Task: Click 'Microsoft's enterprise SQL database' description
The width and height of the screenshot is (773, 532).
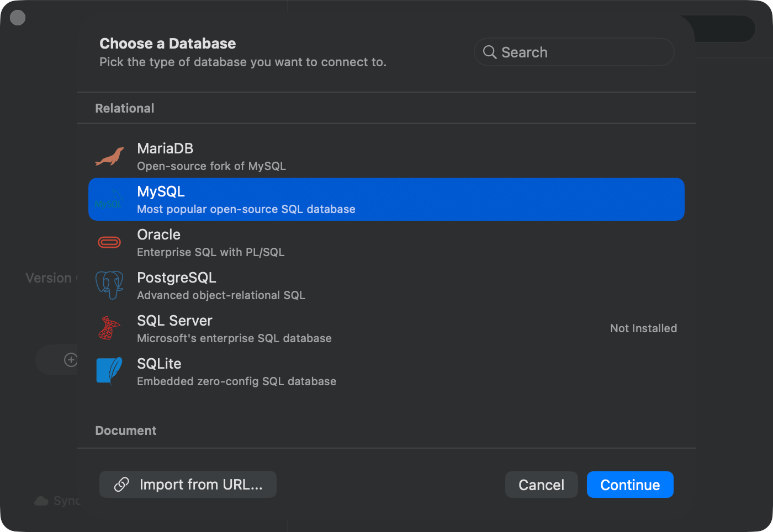Action: pos(234,338)
